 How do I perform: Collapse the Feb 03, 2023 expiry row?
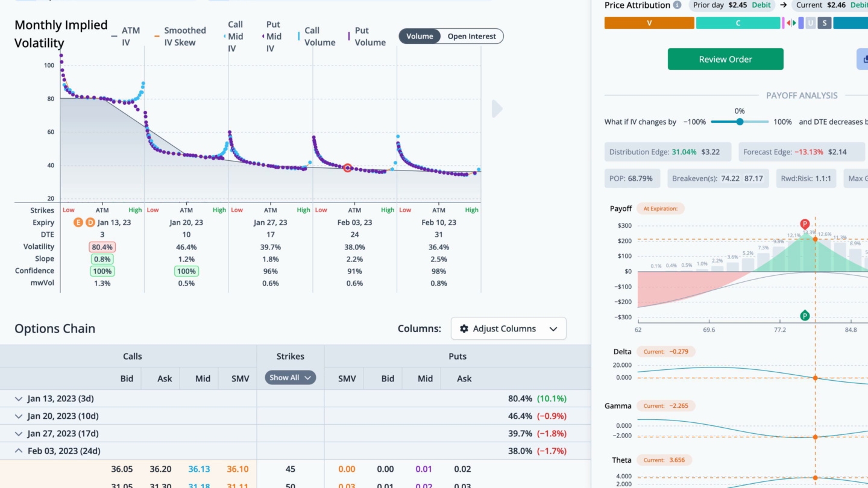tap(19, 451)
